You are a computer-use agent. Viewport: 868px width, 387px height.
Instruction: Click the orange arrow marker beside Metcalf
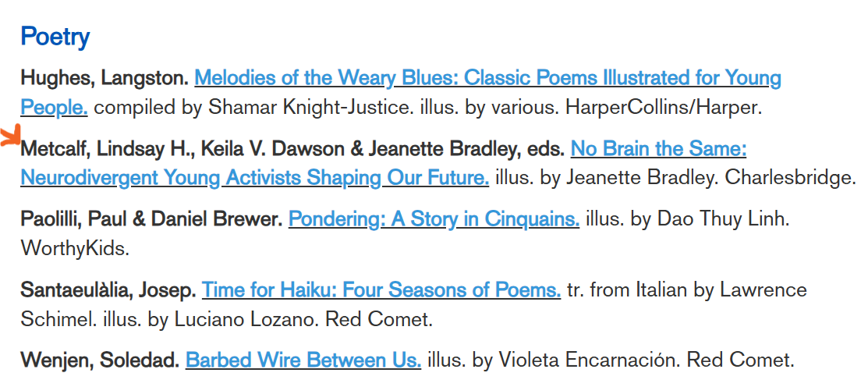[x=9, y=137]
